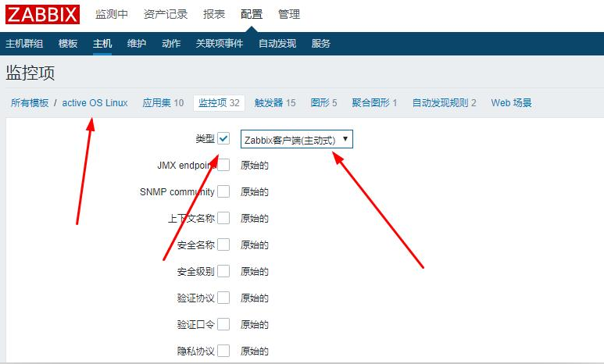This screenshot has height=364, width=604.
Task: Enable the JMX endpoint checkbox
Action: pyautogui.click(x=223, y=165)
